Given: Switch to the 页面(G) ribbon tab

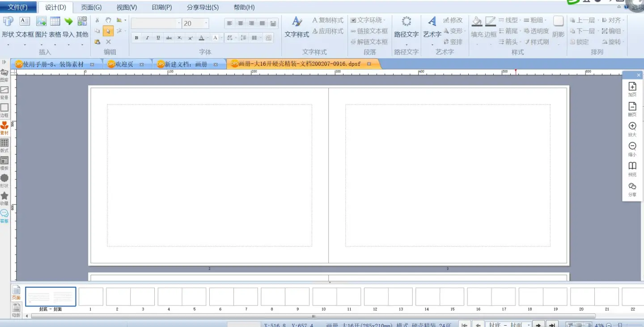Looking at the screenshot, I should [91, 7].
